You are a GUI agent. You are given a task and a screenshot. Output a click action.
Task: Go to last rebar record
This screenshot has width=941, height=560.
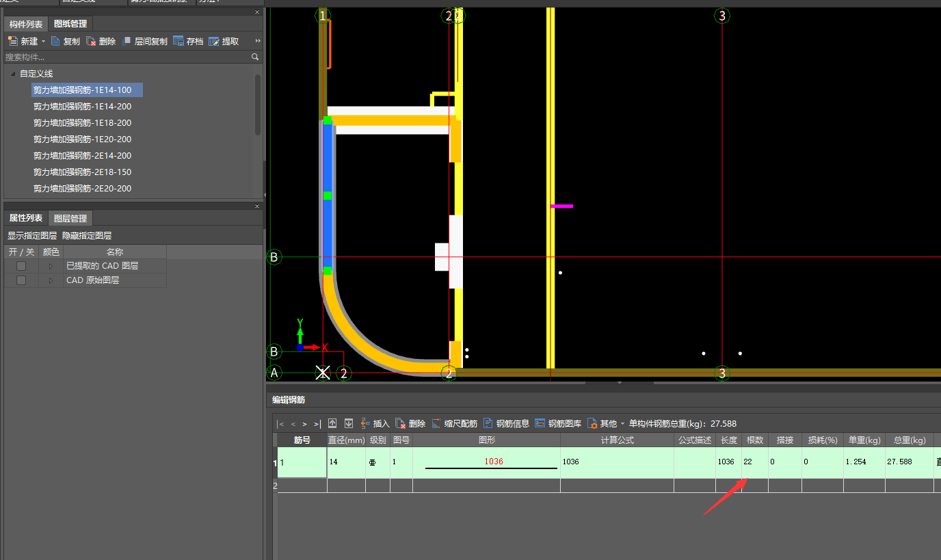click(x=317, y=424)
